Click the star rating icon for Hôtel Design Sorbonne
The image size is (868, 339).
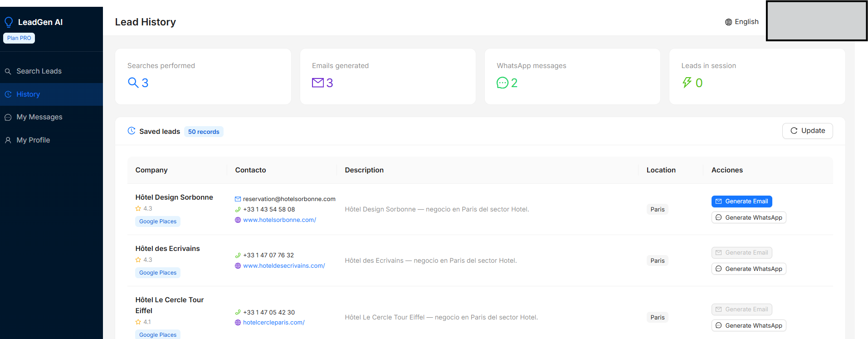[x=138, y=209]
